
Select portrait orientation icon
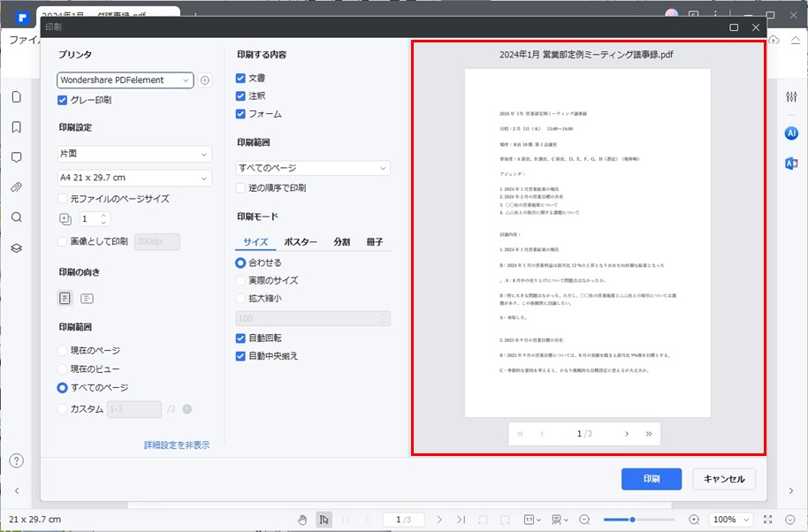65,298
